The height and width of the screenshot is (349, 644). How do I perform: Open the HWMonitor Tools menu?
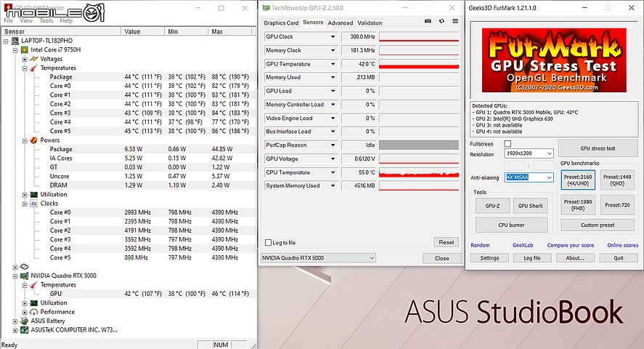click(x=46, y=20)
